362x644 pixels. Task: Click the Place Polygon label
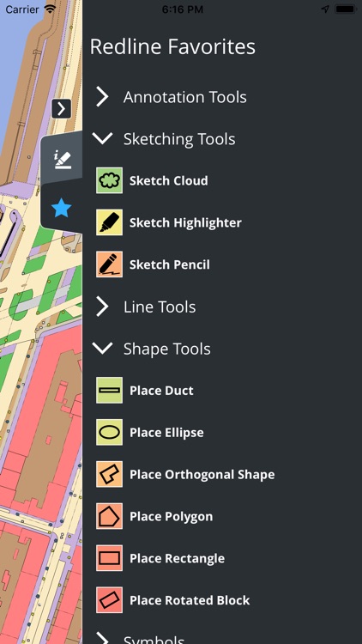pos(172,517)
